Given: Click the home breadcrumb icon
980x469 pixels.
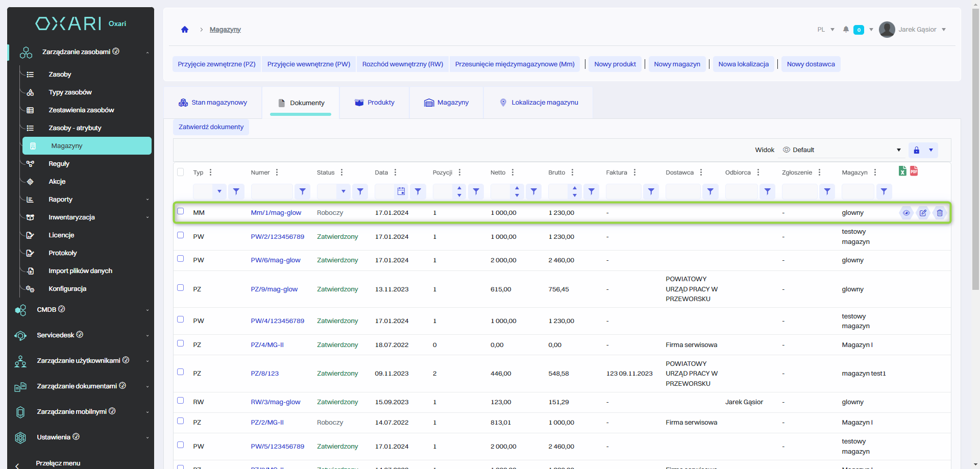Looking at the screenshot, I should (x=185, y=30).
